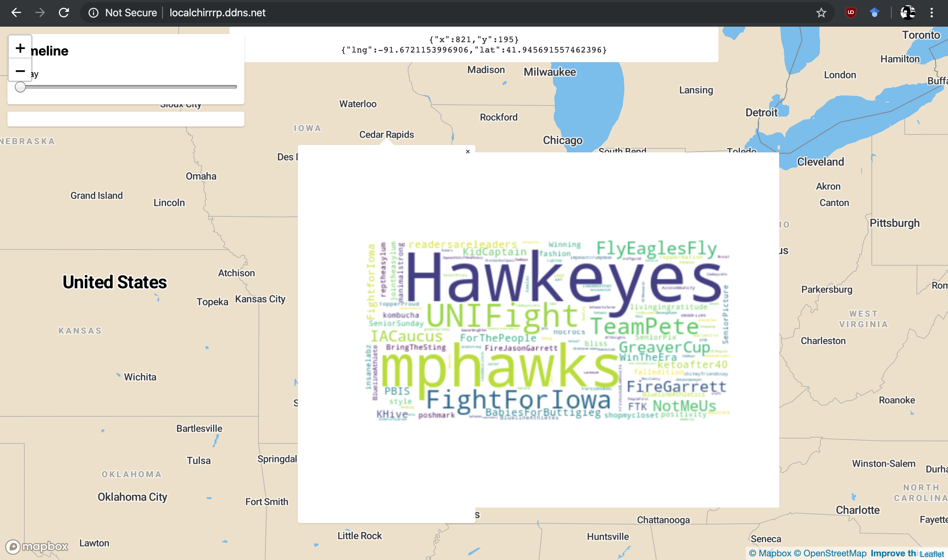Open the Mapbox attribution link
Screen dimensions: 948x560
pos(770,553)
